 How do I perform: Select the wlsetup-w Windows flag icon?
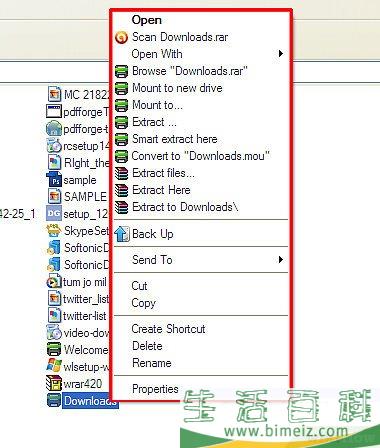54,366
